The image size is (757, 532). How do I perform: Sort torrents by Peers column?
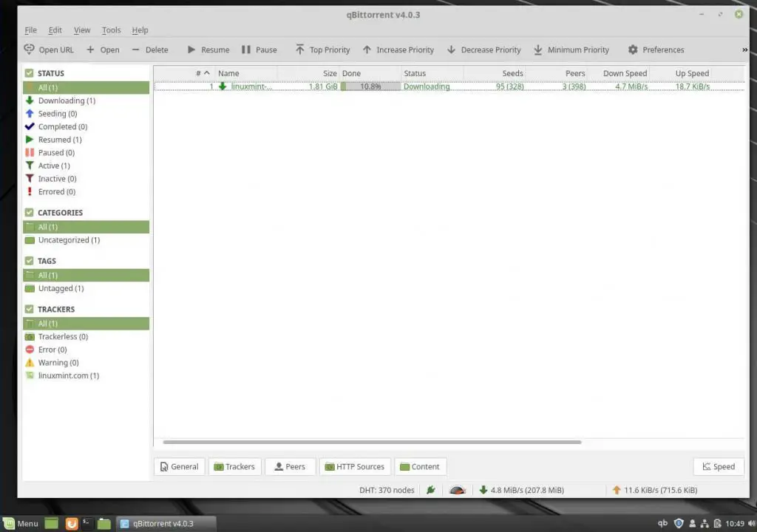point(556,73)
